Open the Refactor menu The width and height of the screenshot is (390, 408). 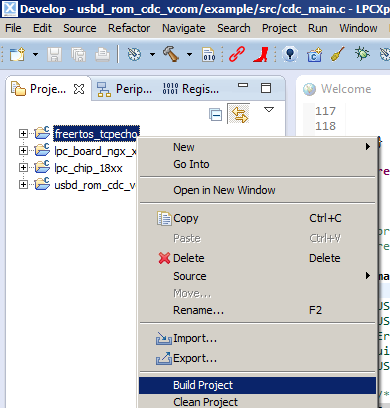(x=129, y=28)
